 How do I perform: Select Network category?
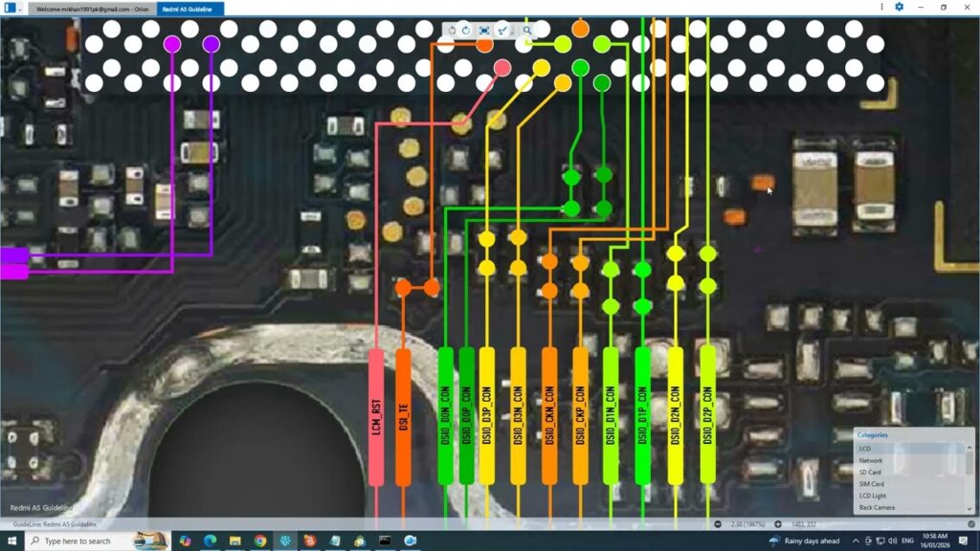pos(871,460)
